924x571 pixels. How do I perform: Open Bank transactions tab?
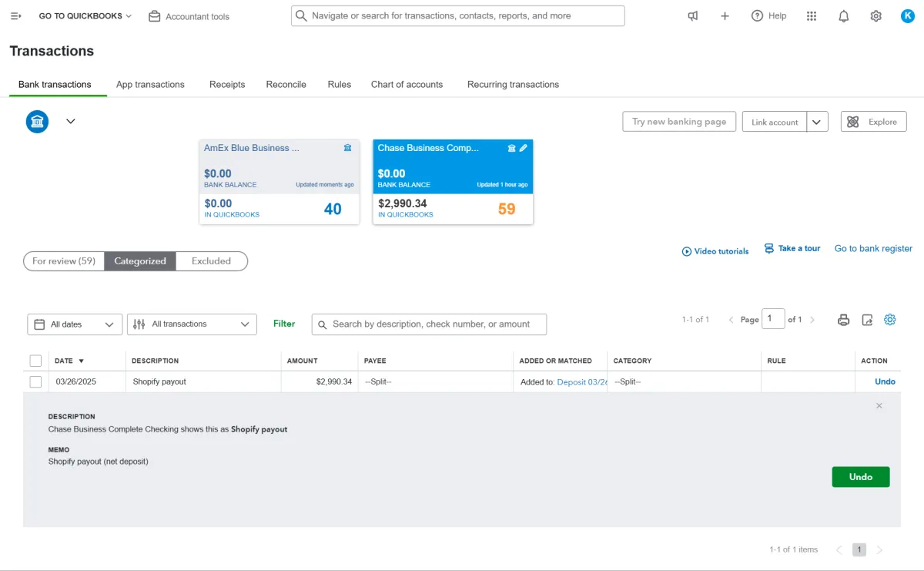pyautogui.click(x=55, y=85)
